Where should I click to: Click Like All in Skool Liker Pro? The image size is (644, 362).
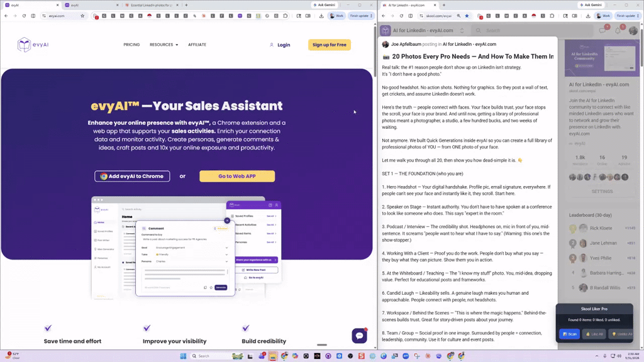point(594,334)
